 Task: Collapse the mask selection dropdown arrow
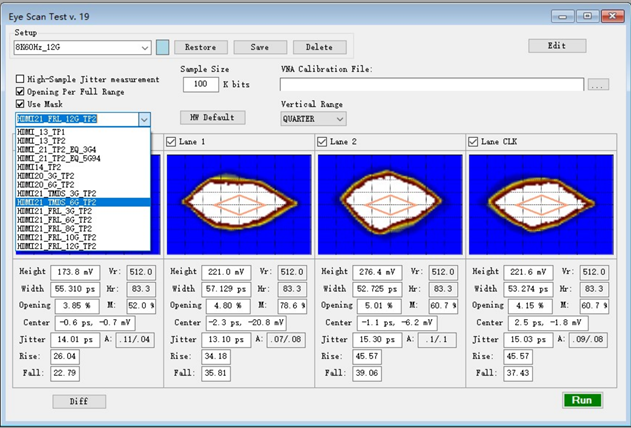[x=144, y=119]
